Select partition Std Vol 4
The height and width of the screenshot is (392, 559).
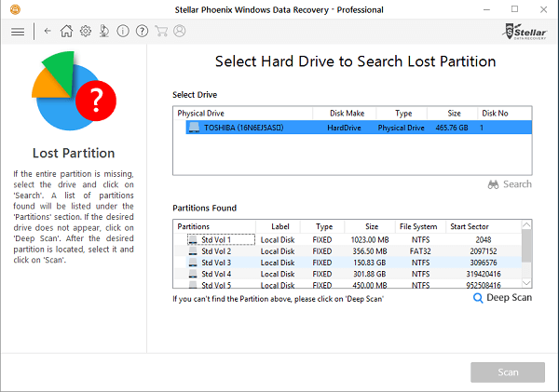coord(348,274)
